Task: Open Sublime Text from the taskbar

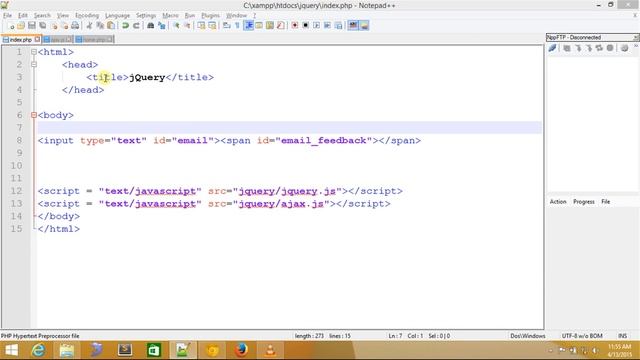Action: tap(125, 350)
